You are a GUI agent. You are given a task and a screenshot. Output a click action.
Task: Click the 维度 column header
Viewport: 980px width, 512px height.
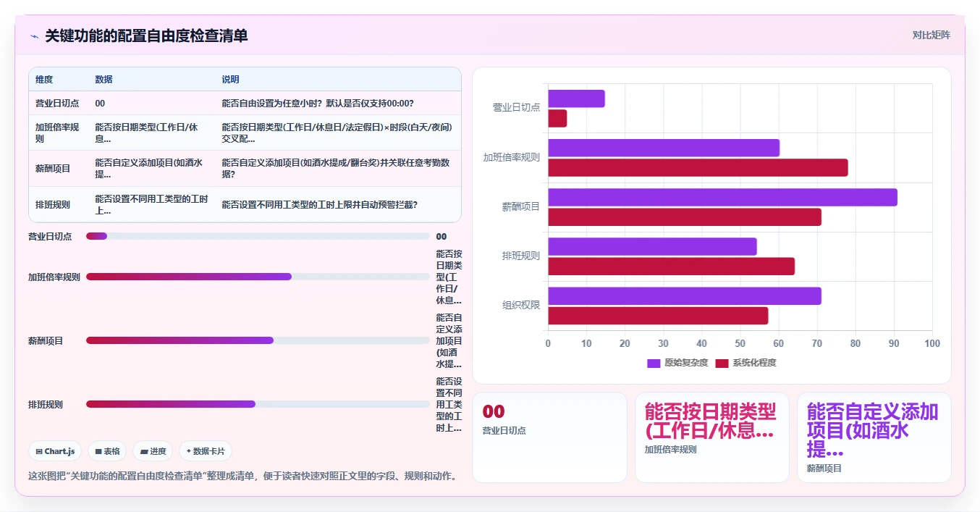tap(44, 79)
